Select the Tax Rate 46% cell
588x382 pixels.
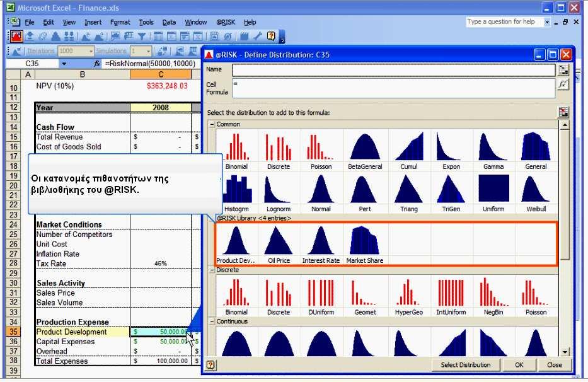[x=161, y=263]
